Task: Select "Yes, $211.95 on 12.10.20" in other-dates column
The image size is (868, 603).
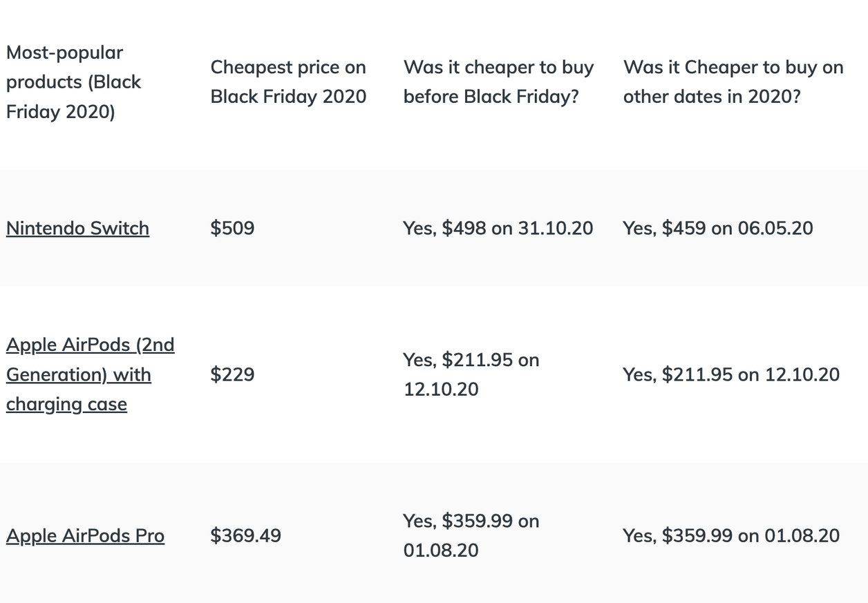Action: (x=731, y=374)
